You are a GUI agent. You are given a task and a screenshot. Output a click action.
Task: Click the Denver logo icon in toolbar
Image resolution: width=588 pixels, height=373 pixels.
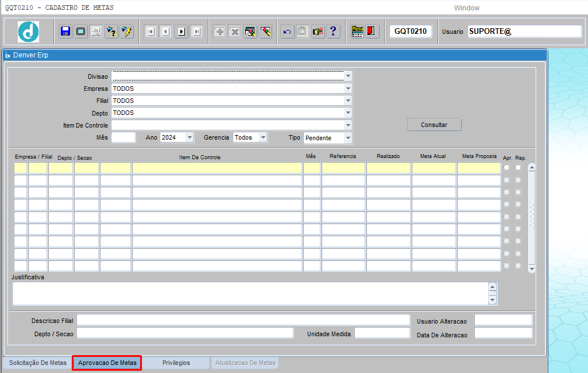(x=29, y=32)
